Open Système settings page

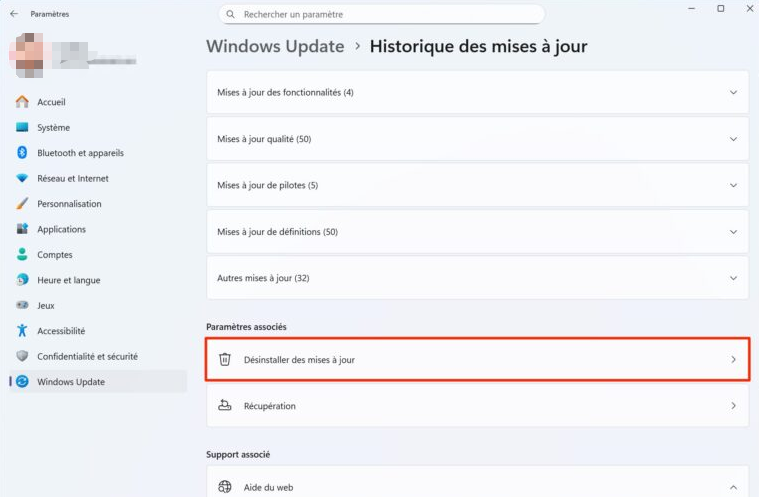[98, 127]
